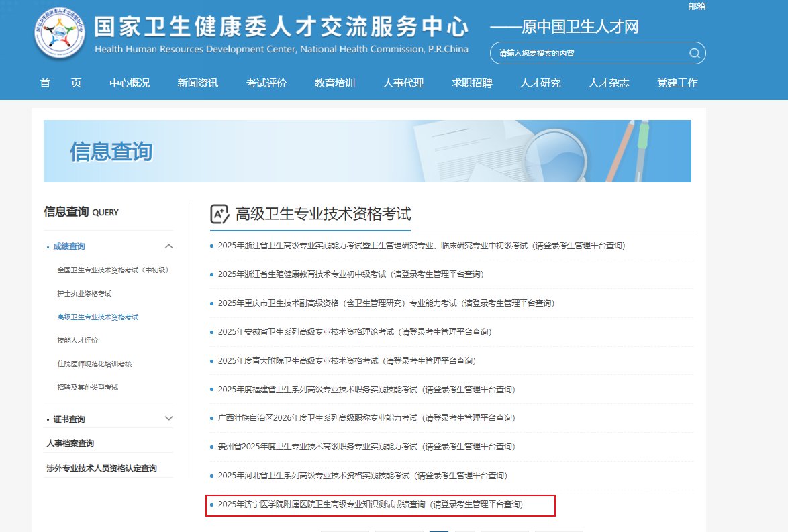Select 护士执业资格考试 in sidebar

click(85, 294)
